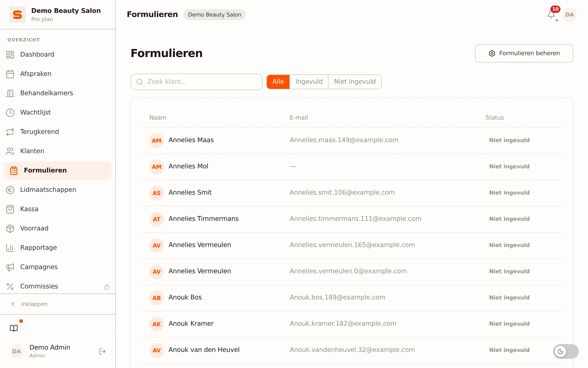
Task: Open Kassa menu item
Action: (58, 209)
